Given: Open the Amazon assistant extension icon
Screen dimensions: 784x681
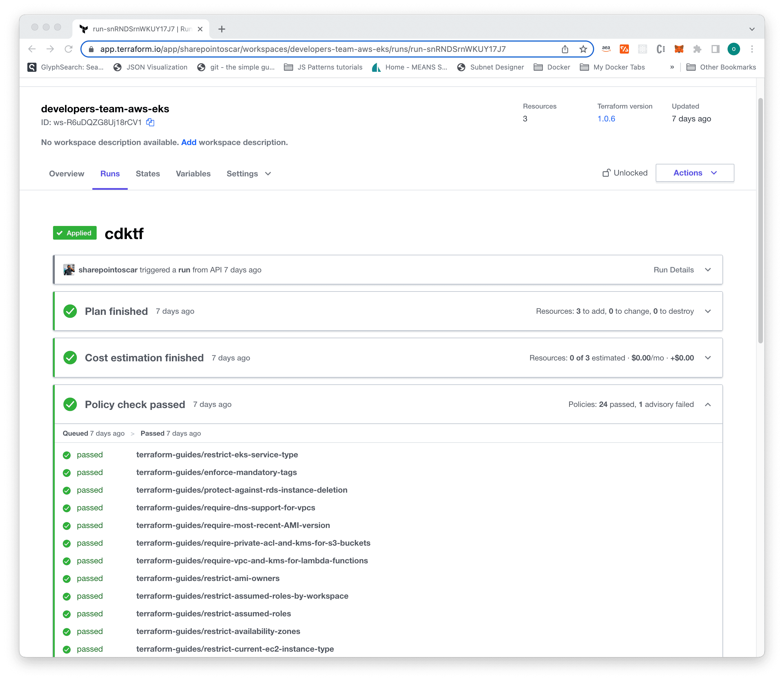Looking at the screenshot, I should point(606,49).
